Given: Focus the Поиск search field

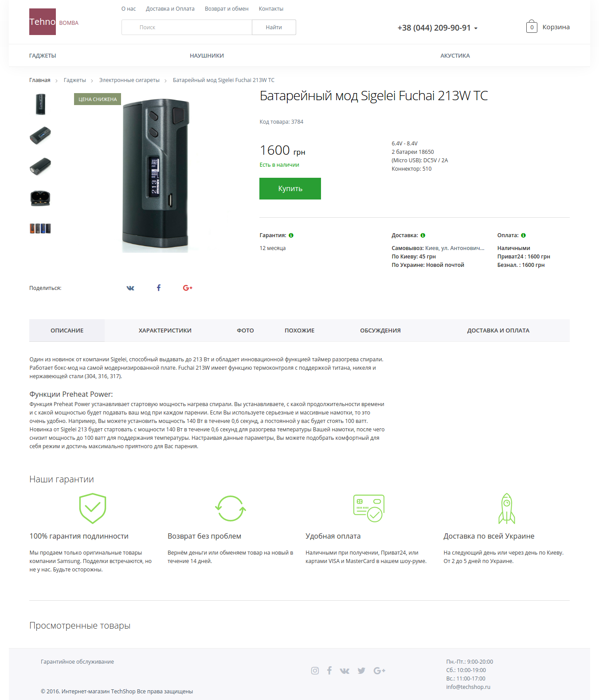Looking at the screenshot, I should pyautogui.click(x=187, y=27).
